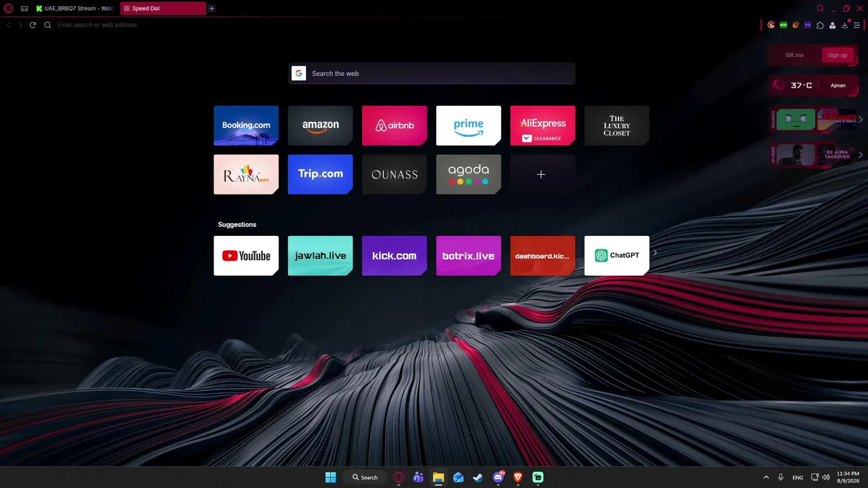Image resolution: width=868 pixels, height=488 pixels.
Task: Add a new speed dial site
Action: tap(541, 174)
